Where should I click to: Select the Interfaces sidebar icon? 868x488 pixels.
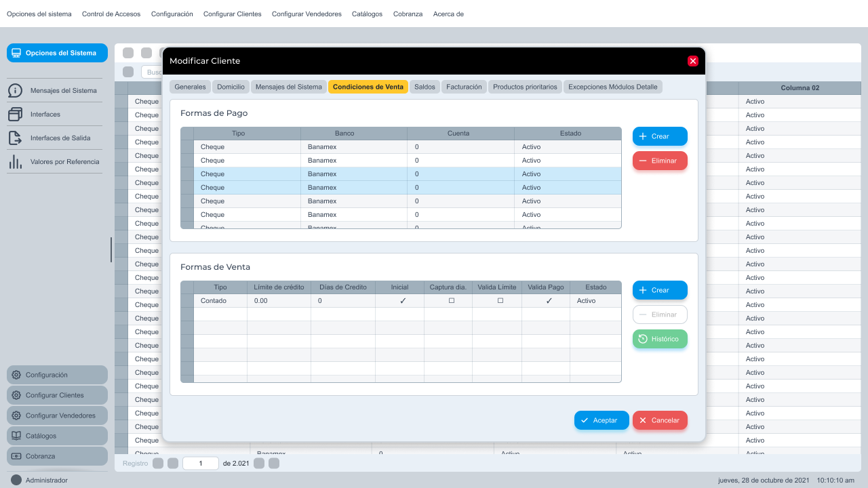16,115
